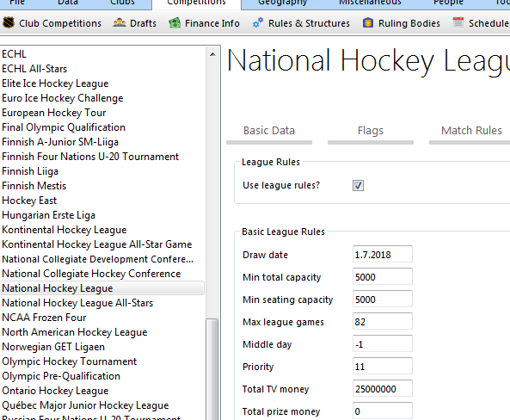Click the Priority input field
Screen dimensions: 510x420
[383, 367]
